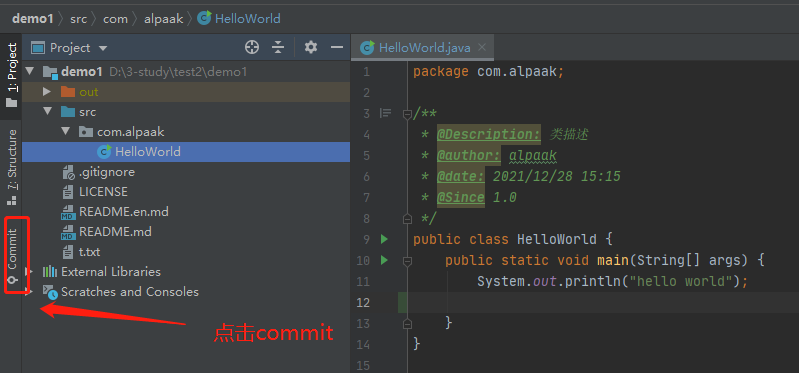Viewport: 799px width, 373px height.
Task: Collapse all nodes in Project panel
Action: (278, 47)
